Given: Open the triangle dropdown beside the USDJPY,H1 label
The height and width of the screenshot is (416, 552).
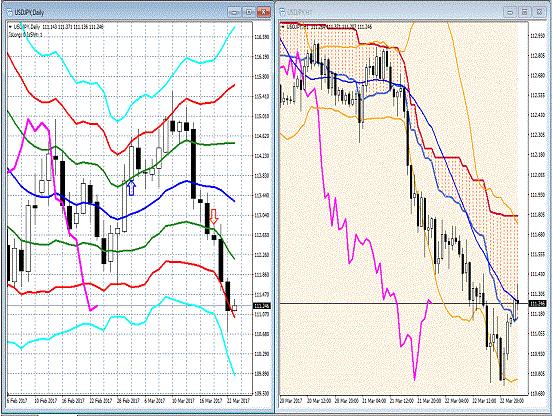Looking at the screenshot, I should 283,27.
